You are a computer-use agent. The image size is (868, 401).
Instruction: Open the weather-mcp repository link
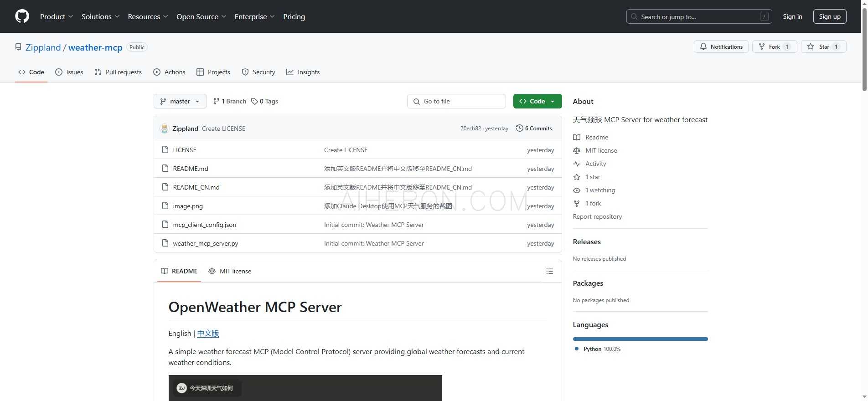pyautogui.click(x=95, y=47)
